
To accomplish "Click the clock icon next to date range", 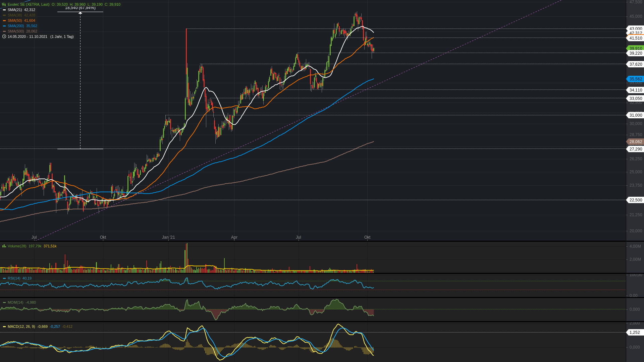I will click(x=4, y=37).
